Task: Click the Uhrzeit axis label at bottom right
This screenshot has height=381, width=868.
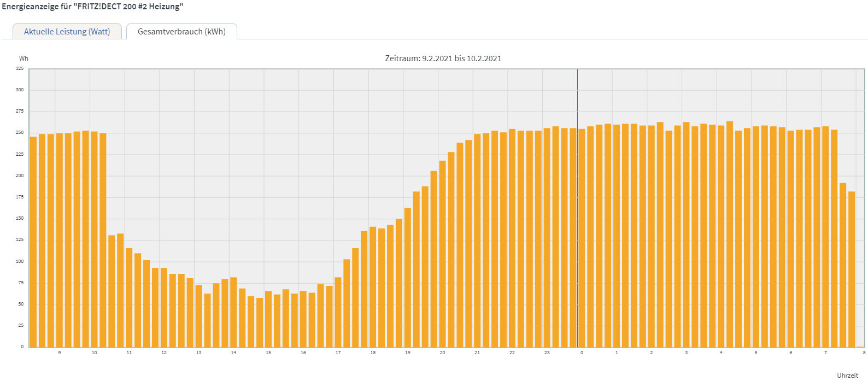Action: [x=847, y=376]
